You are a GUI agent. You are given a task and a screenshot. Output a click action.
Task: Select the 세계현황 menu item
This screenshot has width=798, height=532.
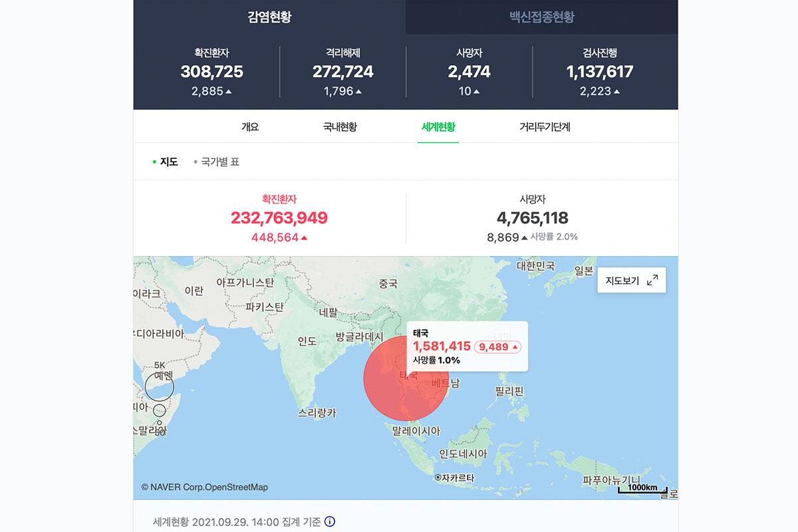point(438,126)
